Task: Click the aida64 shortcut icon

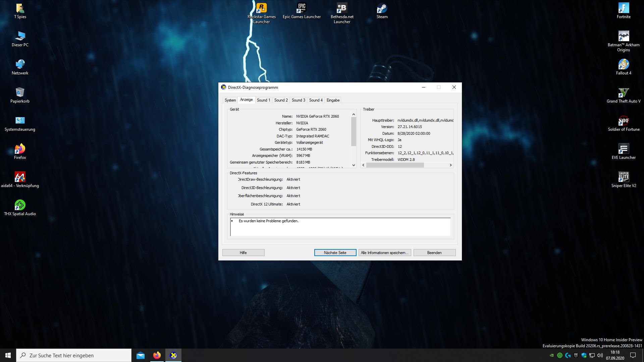Action: tap(20, 177)
